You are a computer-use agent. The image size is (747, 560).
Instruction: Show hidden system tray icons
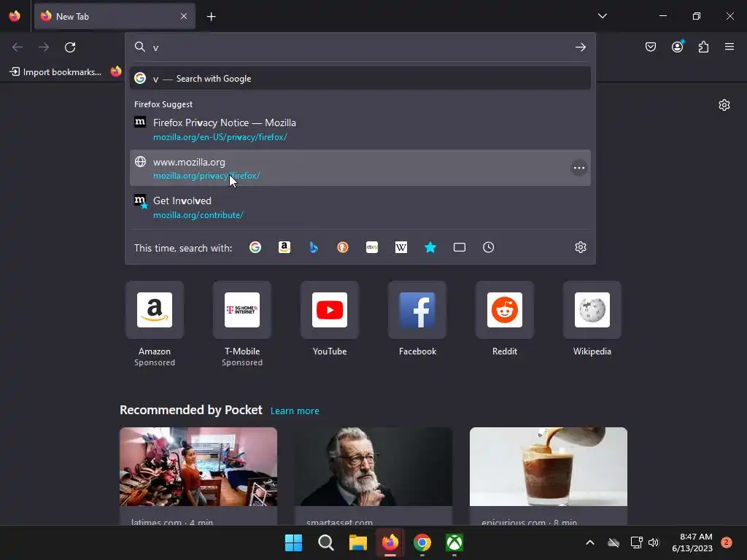[x=589, y=542]
